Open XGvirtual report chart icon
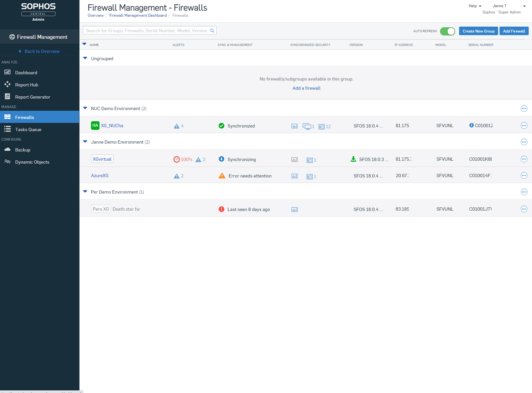The width and height of the screenshot is (532, 393). (295, 160)
